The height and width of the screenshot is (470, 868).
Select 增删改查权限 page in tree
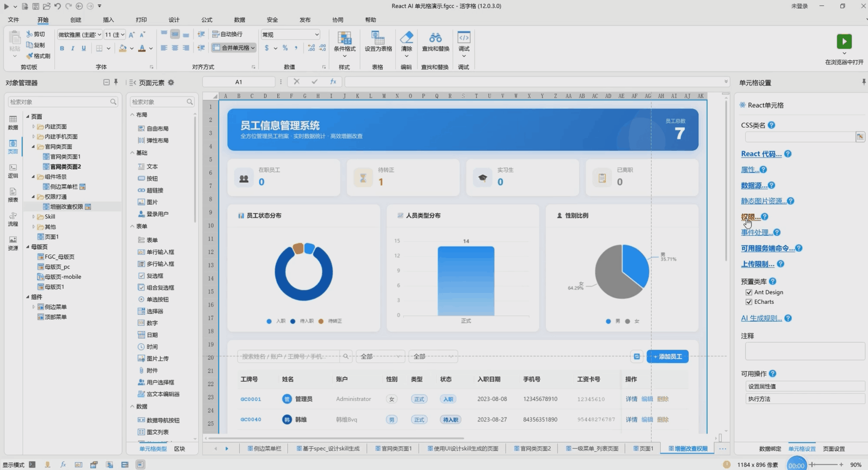[x=66, y=207]
